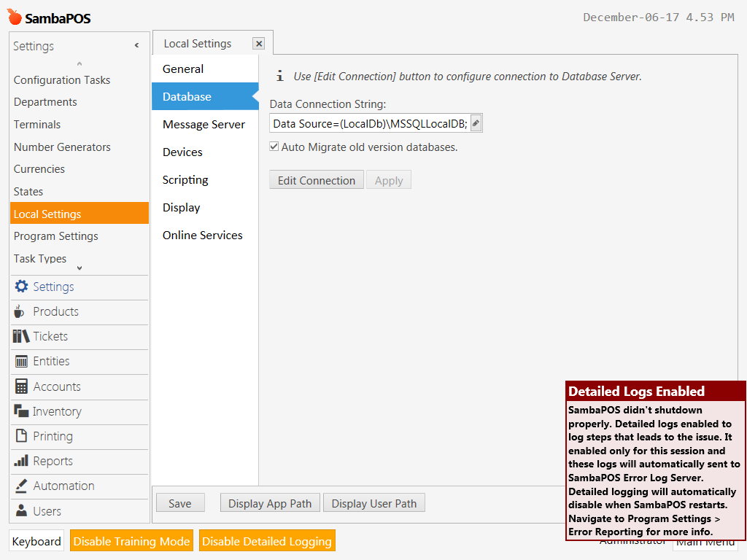The image size is (747, 560).
Task: Click the Accounts calculator icon
Action: click(x=21, y=386)
